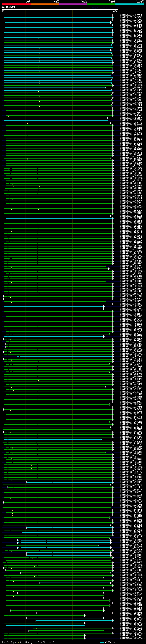
Task: Click the UniRef100_C1E4D6 label
Action: click(131, 25)
